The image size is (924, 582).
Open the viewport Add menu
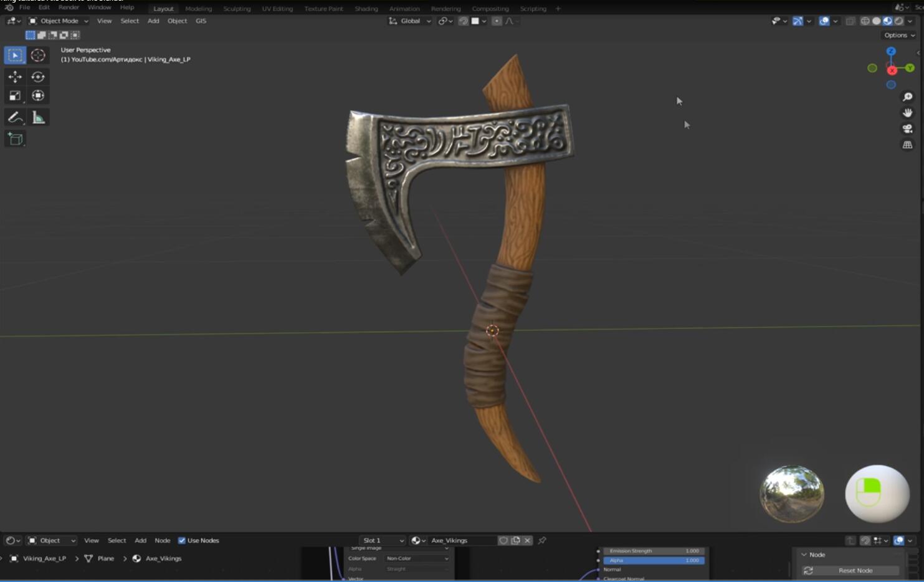[153, 21]
